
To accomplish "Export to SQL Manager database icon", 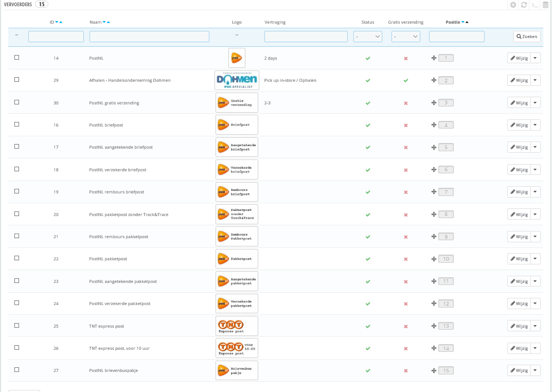I will 546,5.
